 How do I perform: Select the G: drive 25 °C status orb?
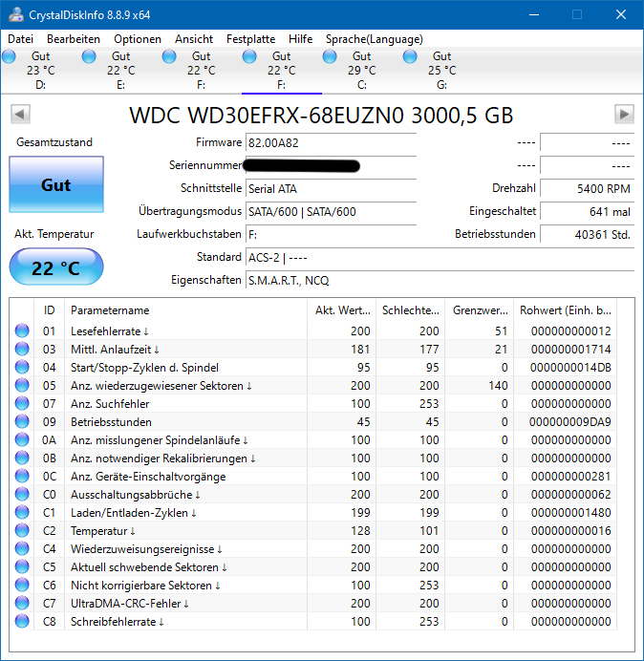[x=410, y=56]
